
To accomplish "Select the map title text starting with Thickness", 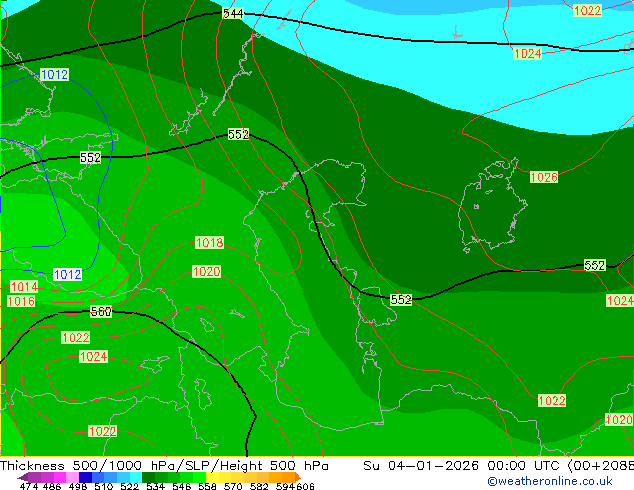I will coord(164,466).
